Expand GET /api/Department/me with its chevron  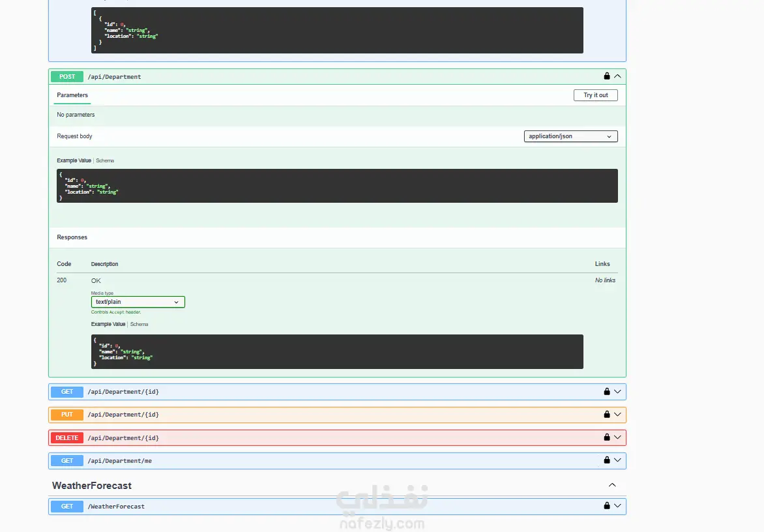pyautogui.click(x=617, y=460)
